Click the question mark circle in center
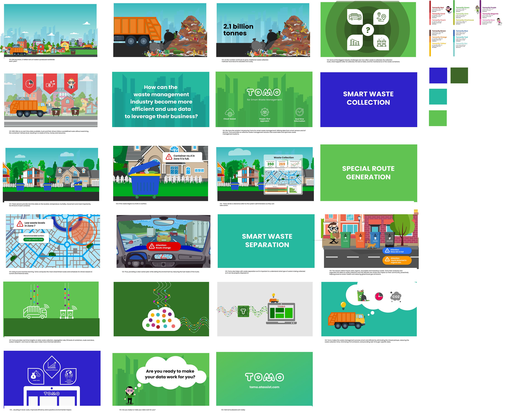Screen dimensions: 532x419 368,30
